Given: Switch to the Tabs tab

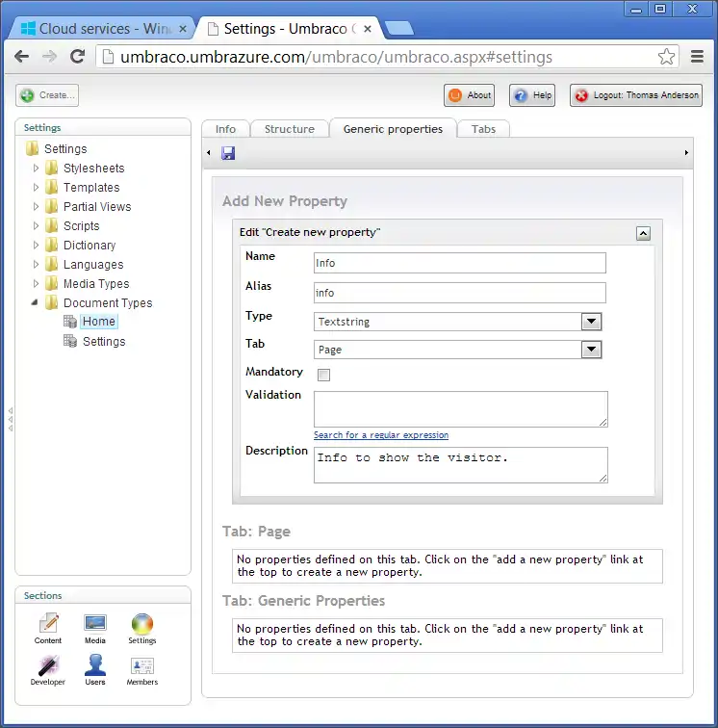Looking at the screenshot, I should point(483,129).
